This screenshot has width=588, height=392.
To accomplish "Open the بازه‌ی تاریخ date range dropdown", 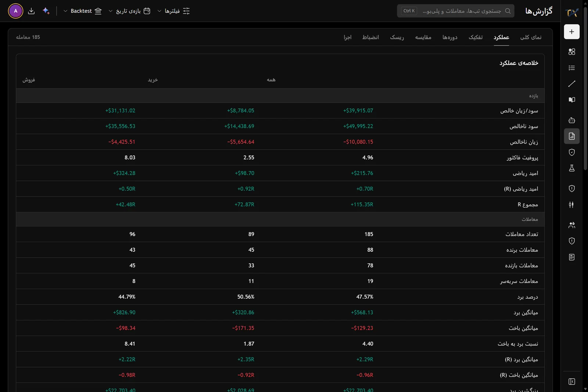I will (x=129, y=11).
